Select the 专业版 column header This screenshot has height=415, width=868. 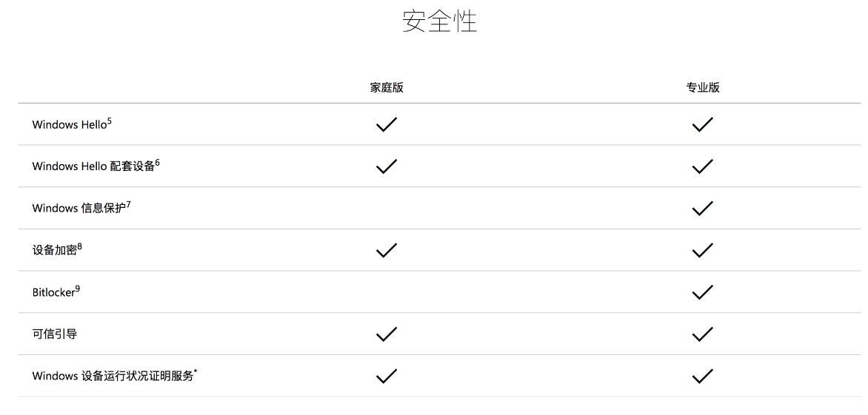click(x=703, y=87)
